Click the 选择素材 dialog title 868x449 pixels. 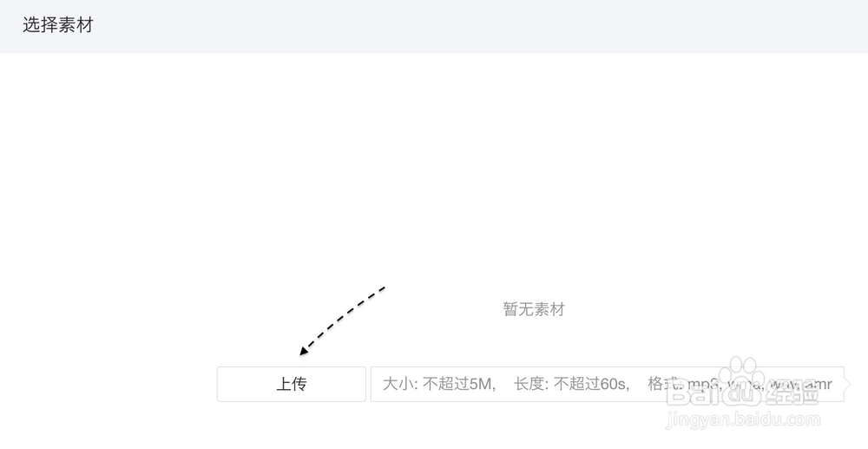click(x=58, y=25)
